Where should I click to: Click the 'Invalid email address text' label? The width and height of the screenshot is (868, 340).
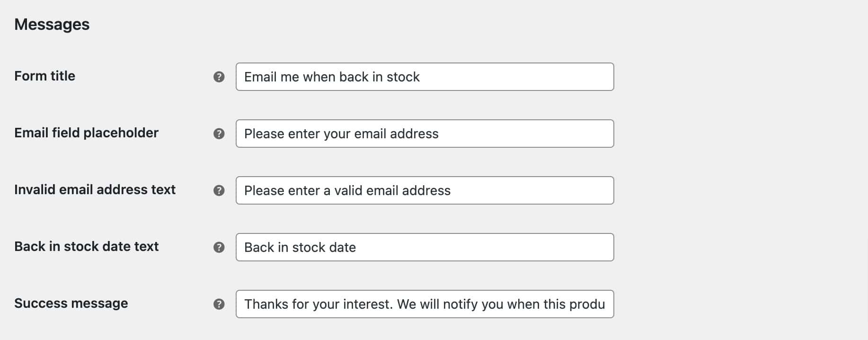point(95,189)
